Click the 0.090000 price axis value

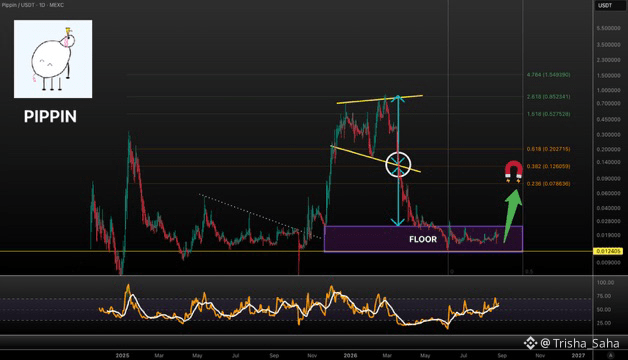(x=608, y=179)
